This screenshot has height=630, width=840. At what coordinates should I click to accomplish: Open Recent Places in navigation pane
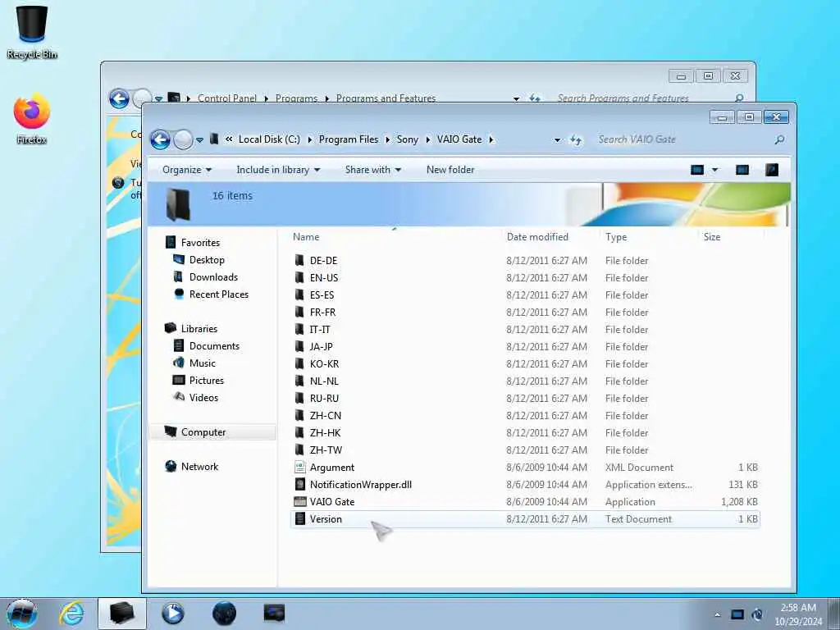tap(218, 294)
